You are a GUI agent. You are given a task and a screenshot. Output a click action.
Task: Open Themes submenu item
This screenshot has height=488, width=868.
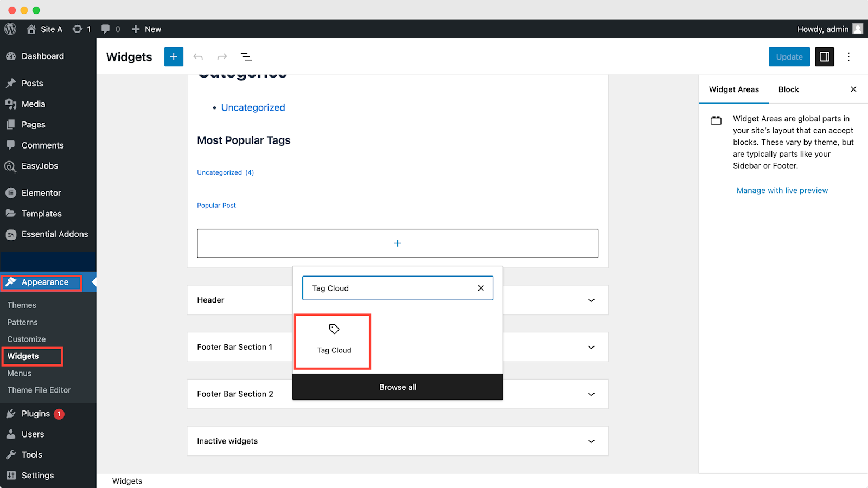click(22, 305)
